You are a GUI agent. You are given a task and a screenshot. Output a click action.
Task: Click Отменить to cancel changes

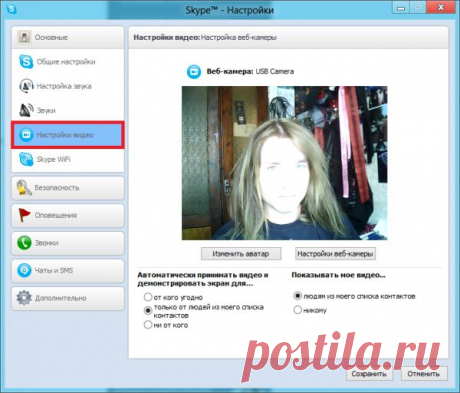click(x=424, y=374)
